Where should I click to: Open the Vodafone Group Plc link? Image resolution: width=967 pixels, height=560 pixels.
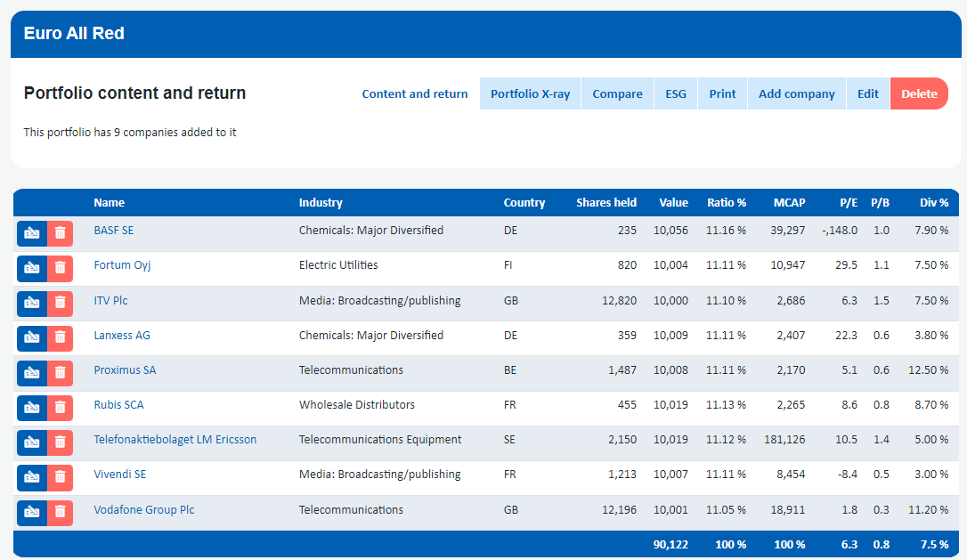tap(143, 510)
